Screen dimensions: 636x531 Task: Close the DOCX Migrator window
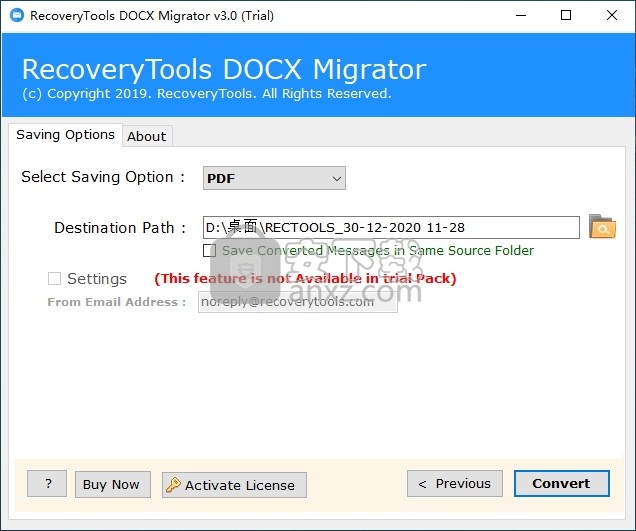[x=612, y=15]
